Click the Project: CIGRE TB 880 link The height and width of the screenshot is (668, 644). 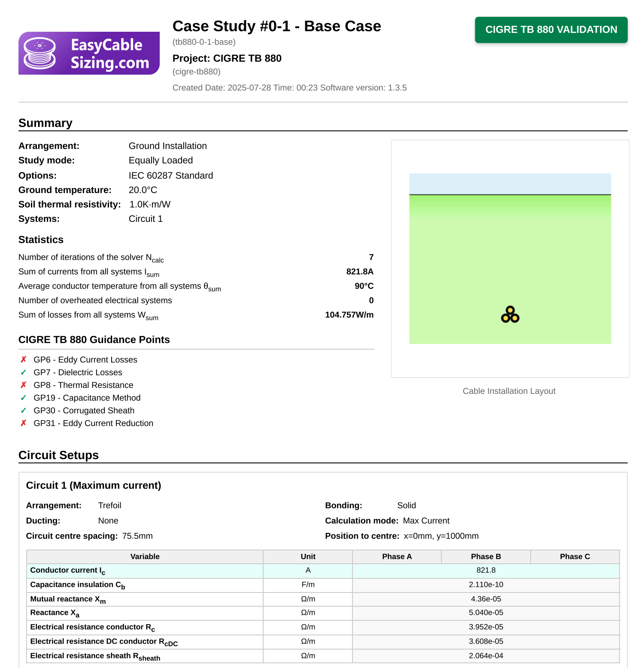227,58
